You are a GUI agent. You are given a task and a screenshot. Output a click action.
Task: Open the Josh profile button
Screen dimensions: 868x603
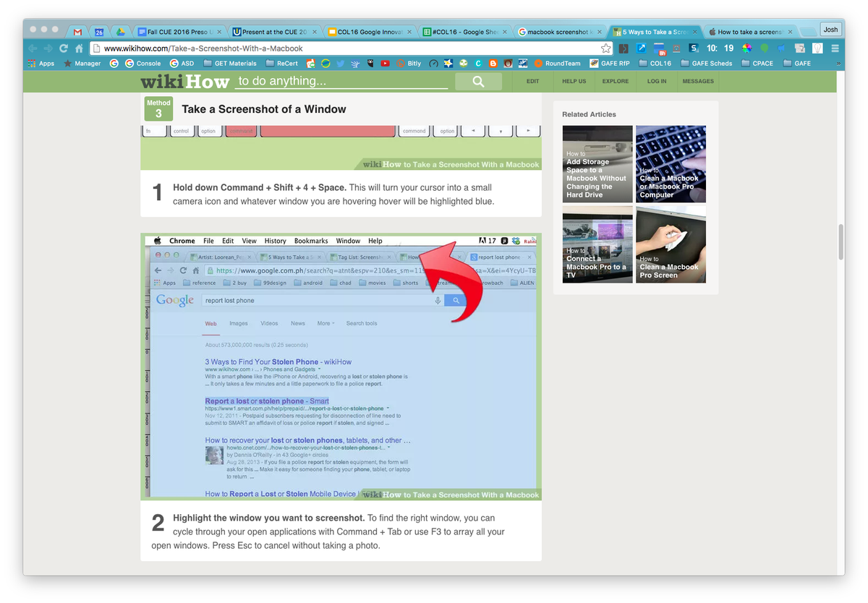(x=830, y=30)
